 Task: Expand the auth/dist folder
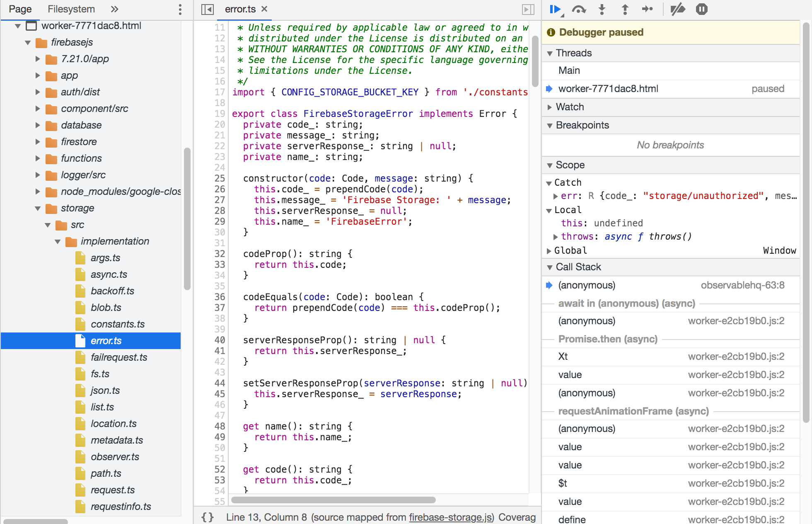point(38,92)
